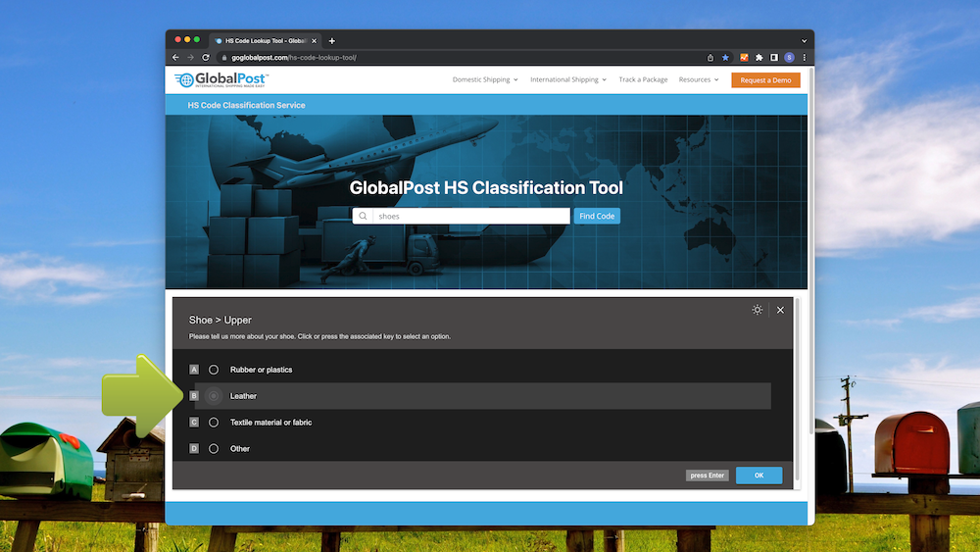Open the share icon in the address bar
Screen dimensions: 980x552
[x=710, y=58]
